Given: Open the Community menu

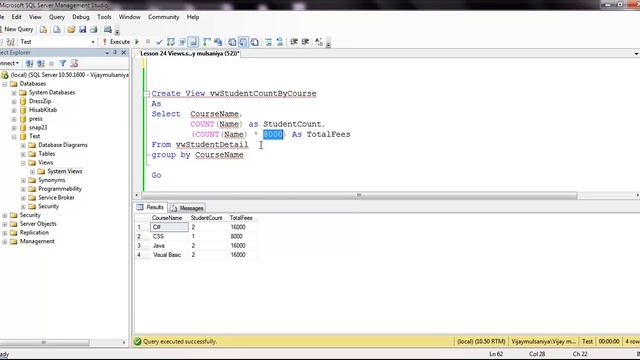Looking at the screenshot, I should click(x=163, y=17).
